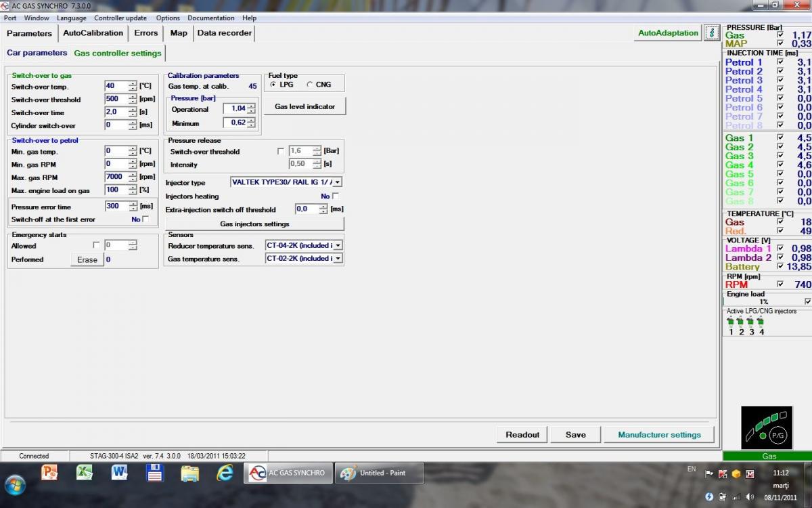
Task: Click the Bluetooth tray icon
Action: click(x=709, y=496)
